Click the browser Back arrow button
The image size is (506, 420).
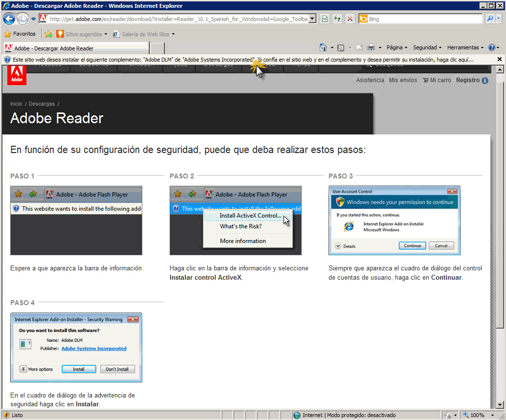pyautogui.click(x=9, y=19)
